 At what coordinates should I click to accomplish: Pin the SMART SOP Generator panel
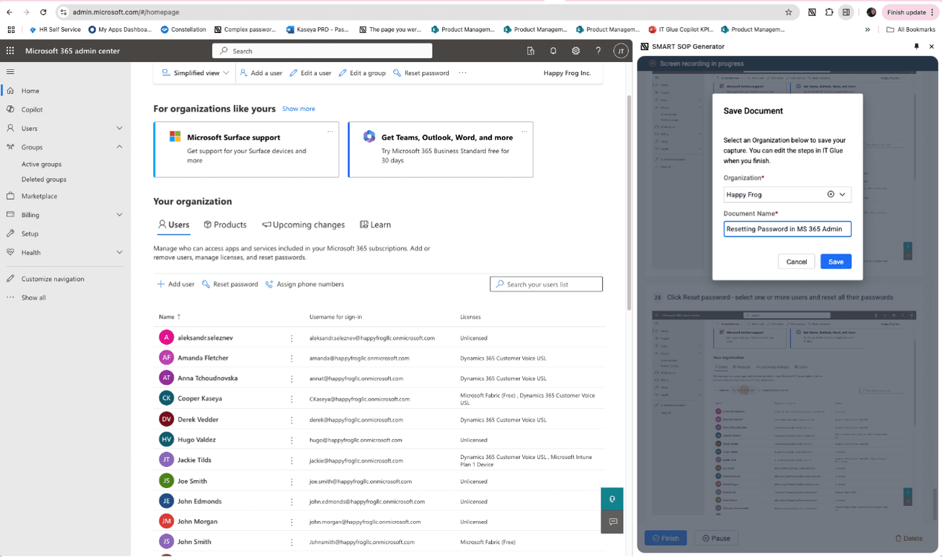916,46
